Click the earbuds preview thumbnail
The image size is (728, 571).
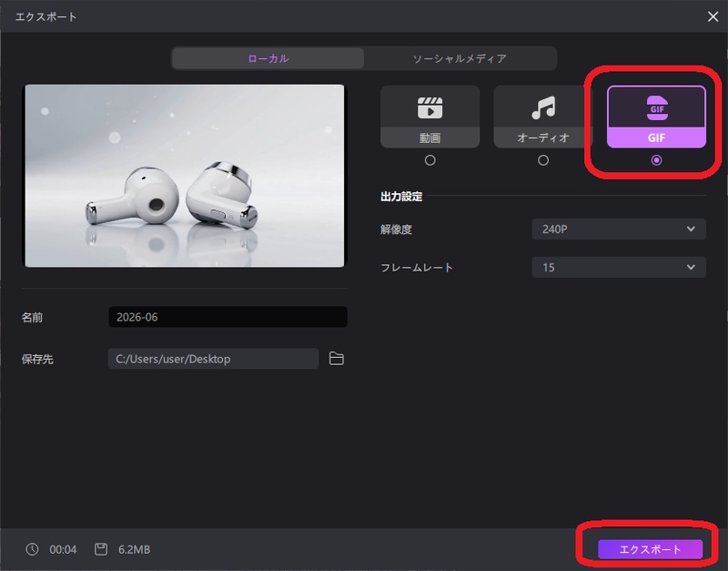pyautogui.click(x=185, y=176)
